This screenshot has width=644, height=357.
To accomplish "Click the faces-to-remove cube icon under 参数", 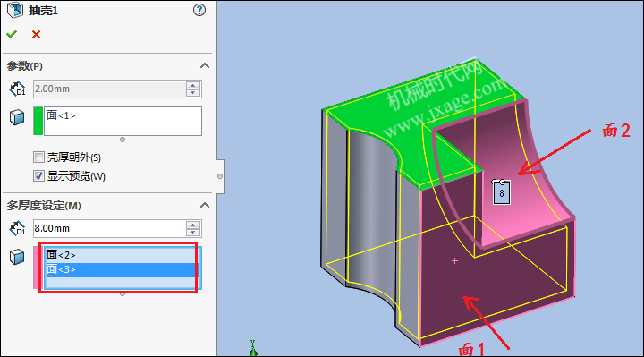I will pyautogui.click(x=17, y=117).
